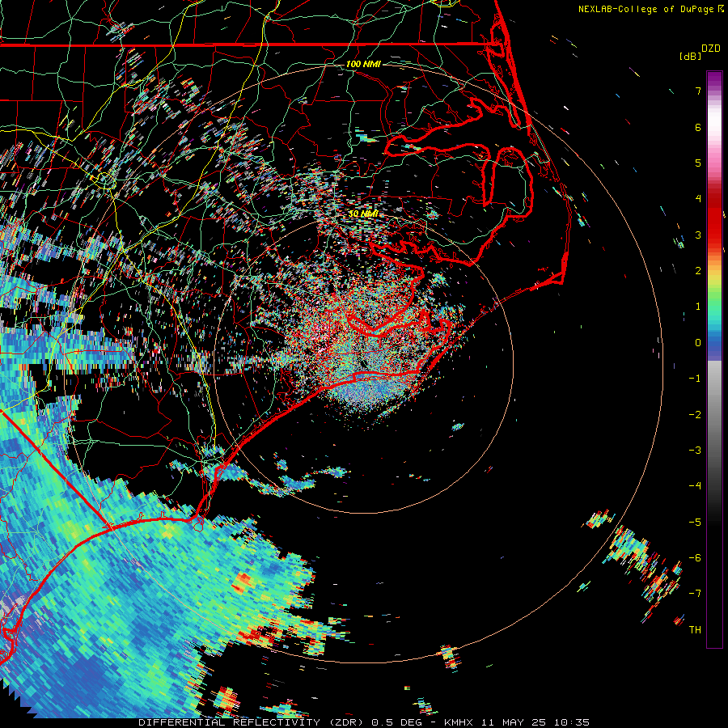Click the 0.5 DEG elevation text
Viewport: 728px width, 728px height.
(397, 722)
